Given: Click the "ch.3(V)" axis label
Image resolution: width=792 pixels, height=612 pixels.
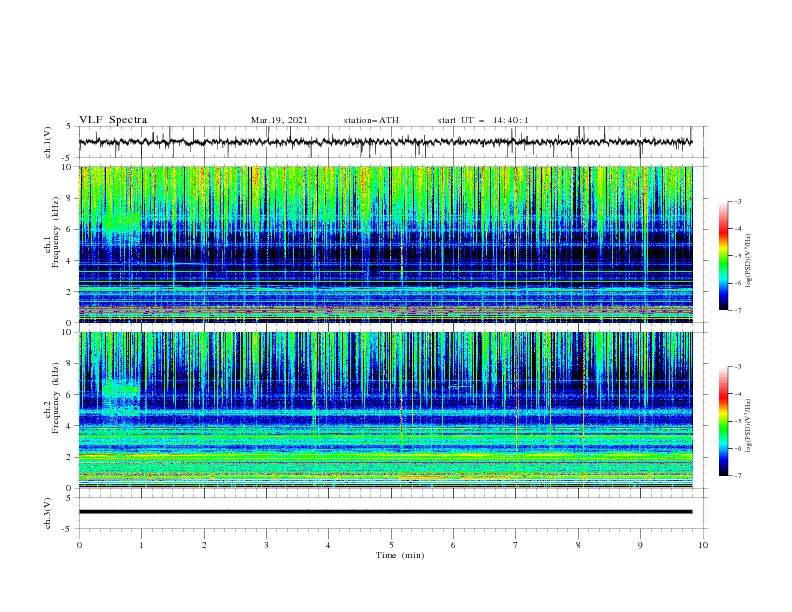Looking at the screenshot, I should click(48, 513).
